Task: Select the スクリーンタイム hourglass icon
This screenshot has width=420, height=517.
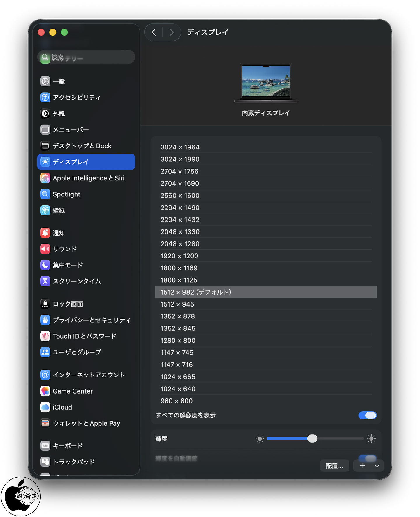Action: click(x=45, y=281)
